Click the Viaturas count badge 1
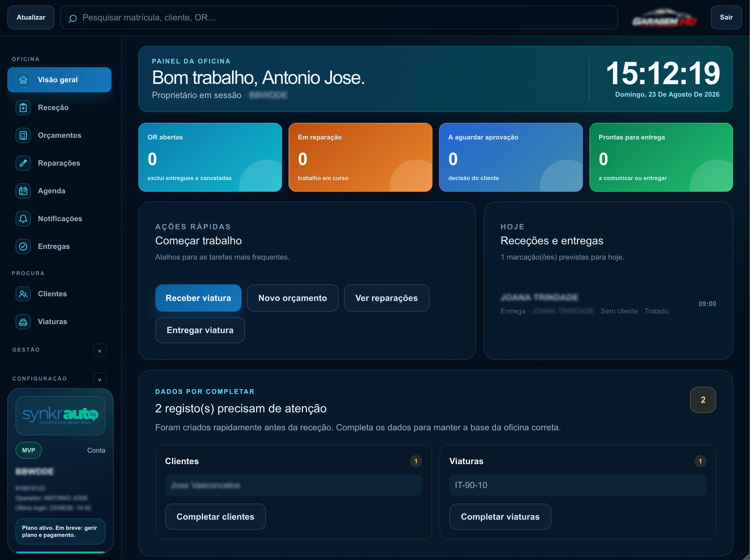 pos(700,461)
